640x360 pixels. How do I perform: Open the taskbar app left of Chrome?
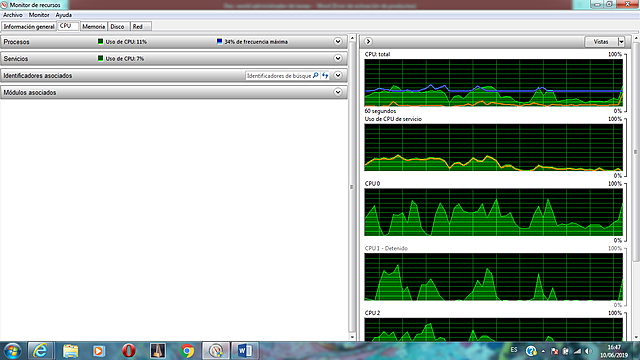coord(158,351)
